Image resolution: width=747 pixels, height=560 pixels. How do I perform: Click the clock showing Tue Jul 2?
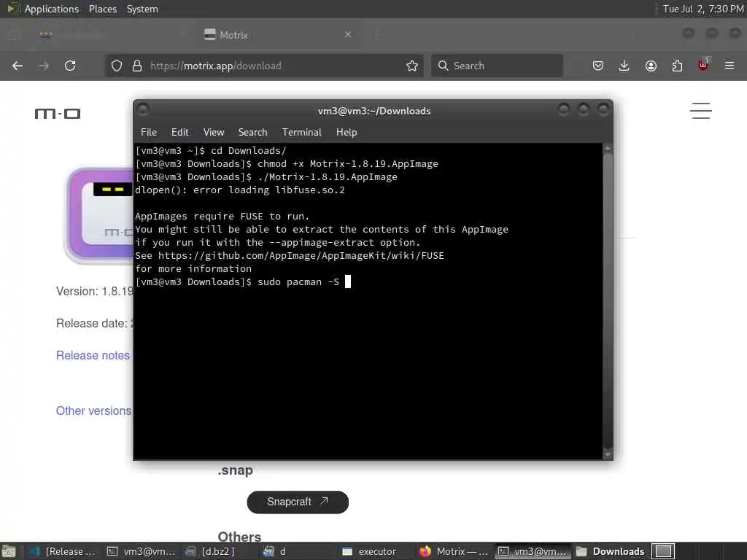(703, 9)
